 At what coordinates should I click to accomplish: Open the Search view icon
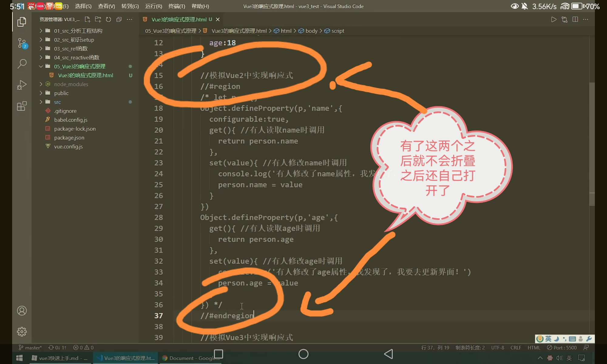(22, 64)
